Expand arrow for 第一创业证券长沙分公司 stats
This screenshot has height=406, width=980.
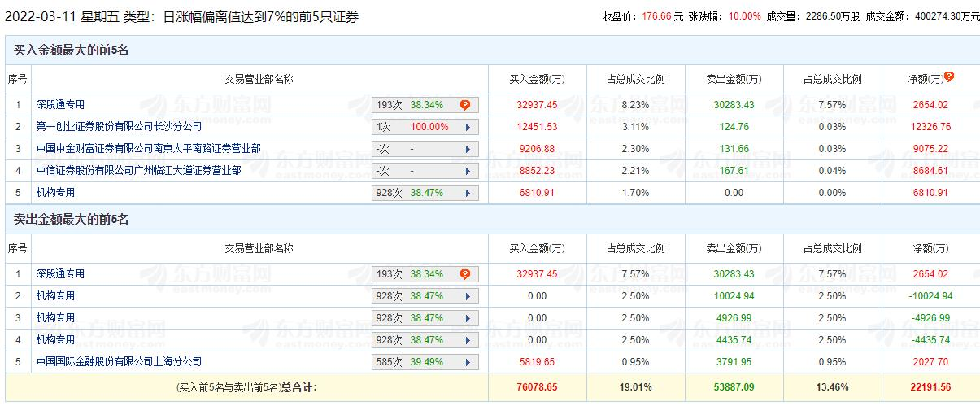coord(468,127)
